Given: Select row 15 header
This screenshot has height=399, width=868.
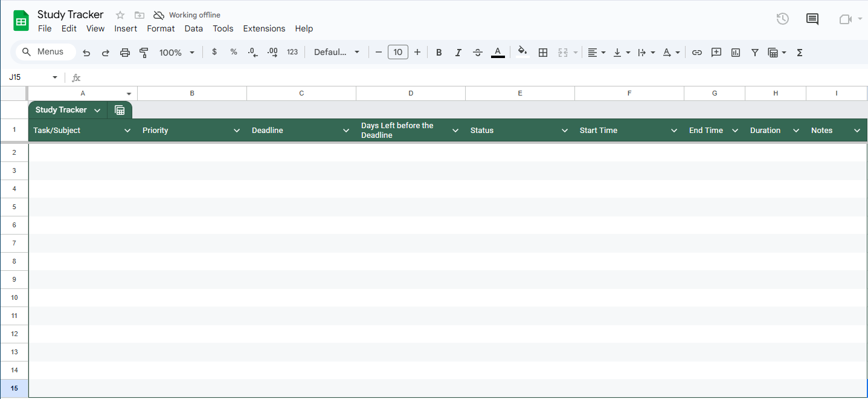Looking at the screenshot, I should [14, 388].
